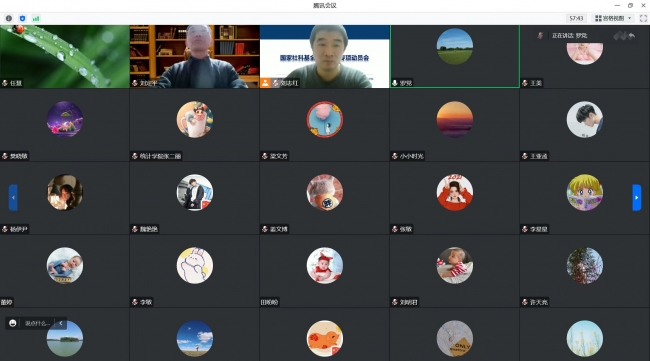The width and height of the screenshot is (650, 361).
Task: Collapse the chat input box arrow
Action: point(61,323)
